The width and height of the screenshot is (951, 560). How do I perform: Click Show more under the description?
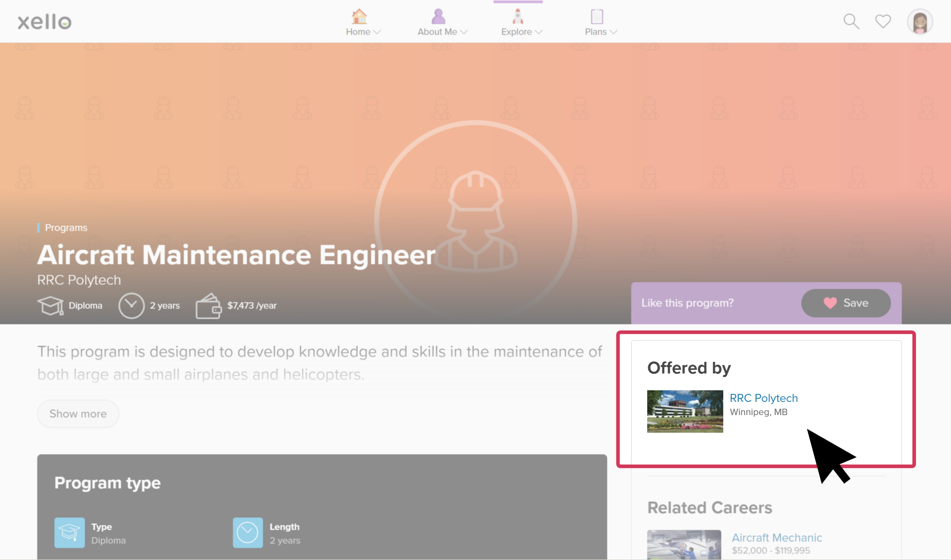click(x=78, y=413)
